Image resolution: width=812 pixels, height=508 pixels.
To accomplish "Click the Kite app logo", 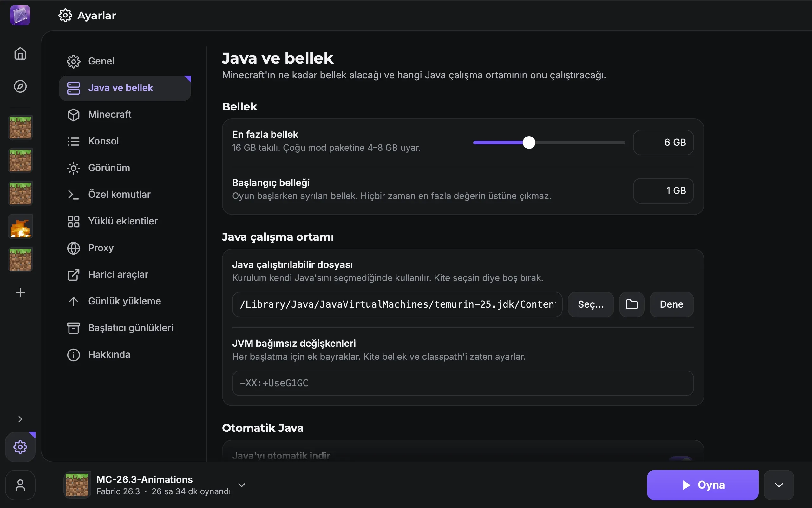I will 20,15.
